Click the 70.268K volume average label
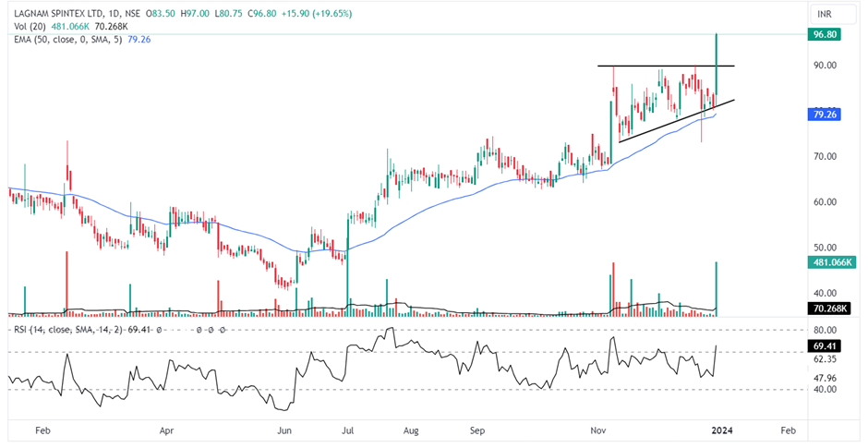Image resolution: width=868 pixels, height=448 pixels. tap(830, 309)
